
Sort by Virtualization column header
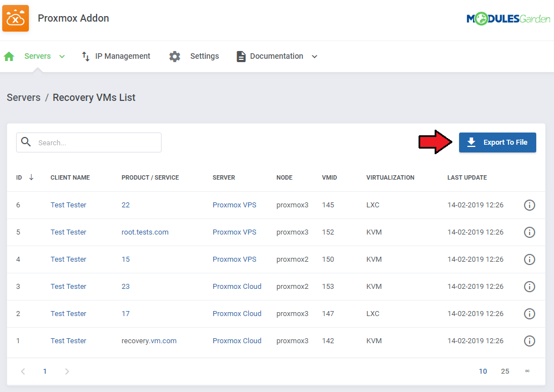coord(390,177)
